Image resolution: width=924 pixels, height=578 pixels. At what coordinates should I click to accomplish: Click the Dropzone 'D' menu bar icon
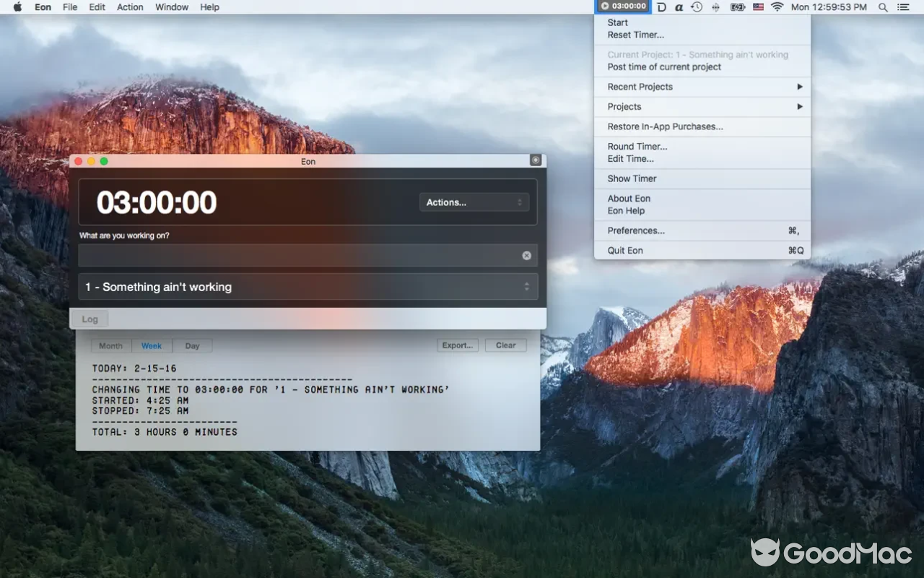click(x=661, y=7)
